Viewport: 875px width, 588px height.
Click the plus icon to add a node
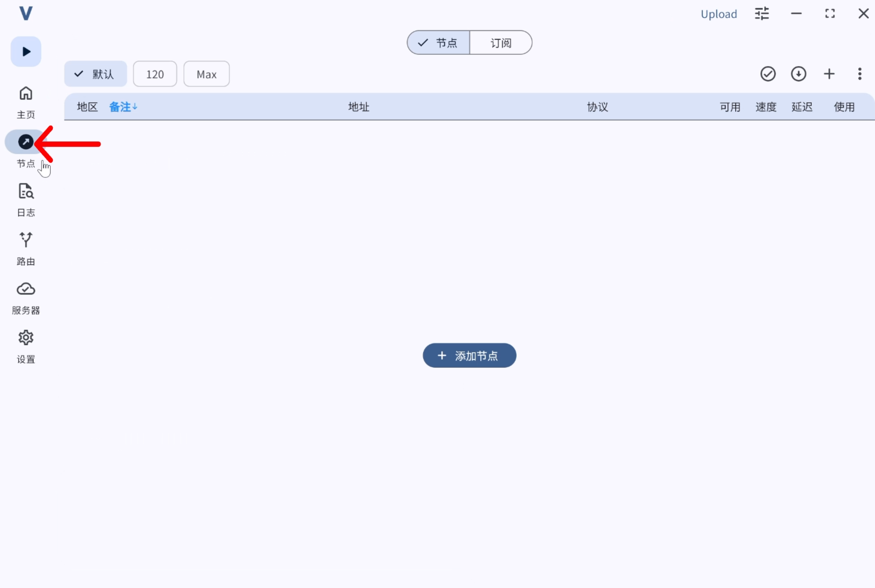[829, 74]
